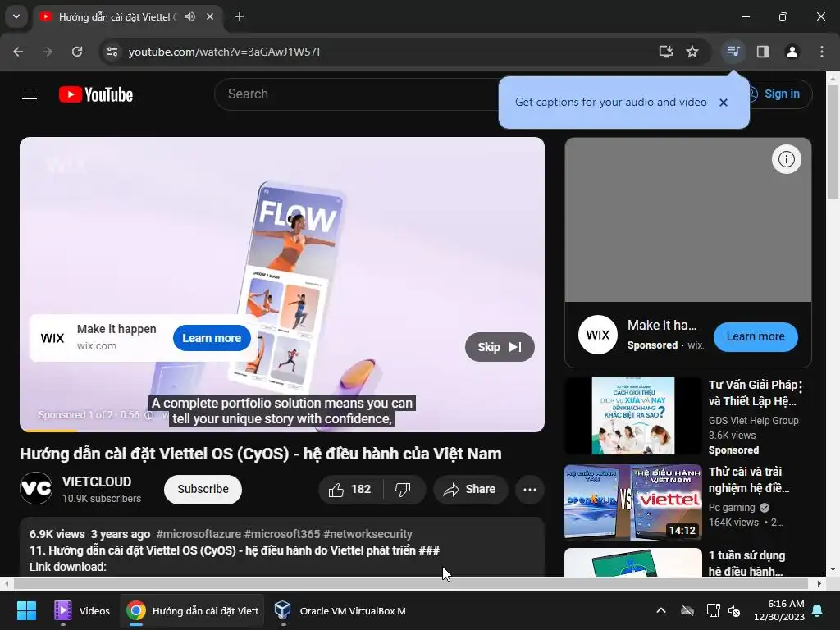The width and height of the screenshot is (840, 630).
Task: Subscribe to VIETCLOUD channel
Action: tap(203, 489)
